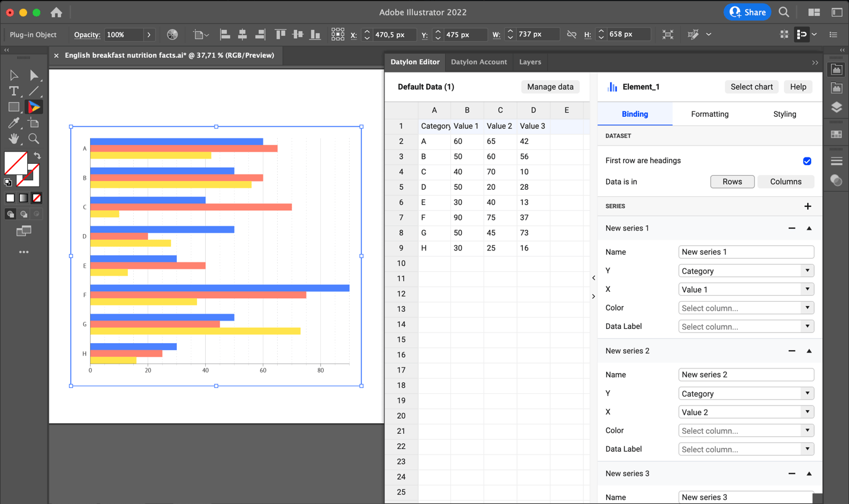Grab the Hand tool
The width and height of the screenshot is (849, 504).
13,138
